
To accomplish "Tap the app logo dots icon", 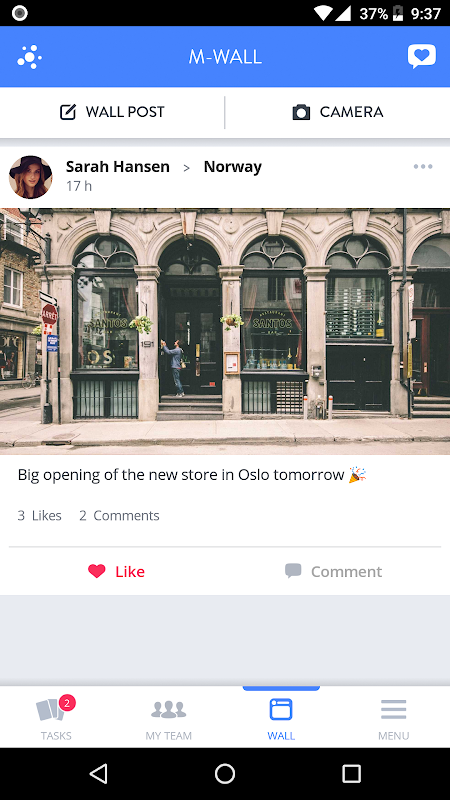I will 30,57.
